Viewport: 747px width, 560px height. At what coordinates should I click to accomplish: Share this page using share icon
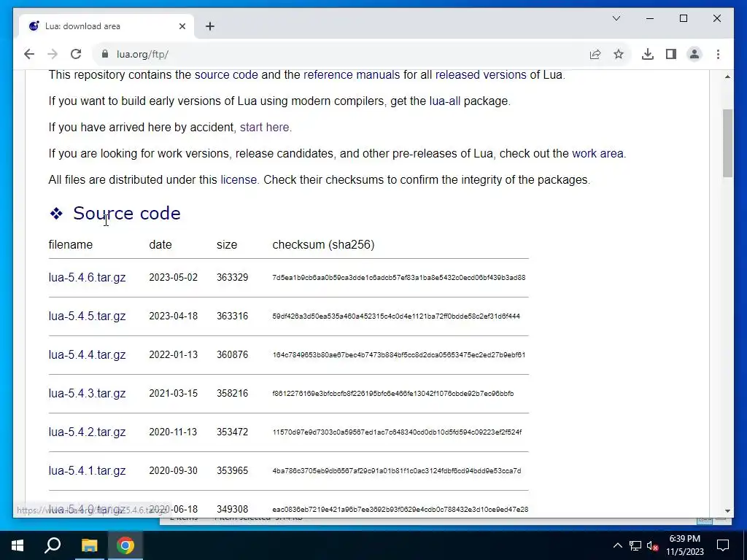coord(595,54)
